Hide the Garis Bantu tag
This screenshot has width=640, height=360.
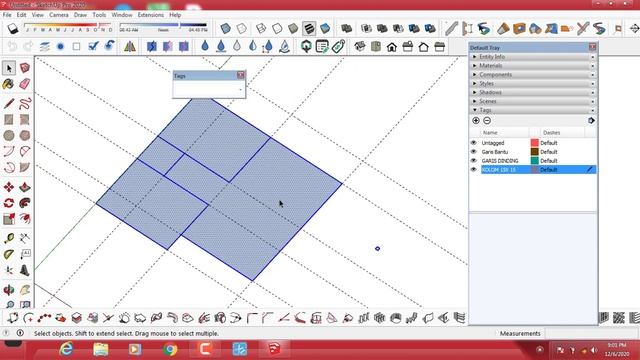click(473, 152)
